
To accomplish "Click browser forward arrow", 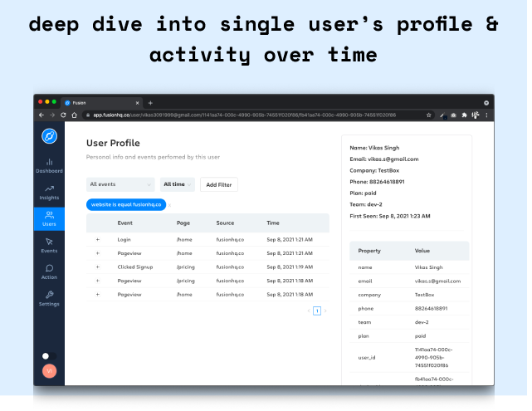I will click(52, 115).
